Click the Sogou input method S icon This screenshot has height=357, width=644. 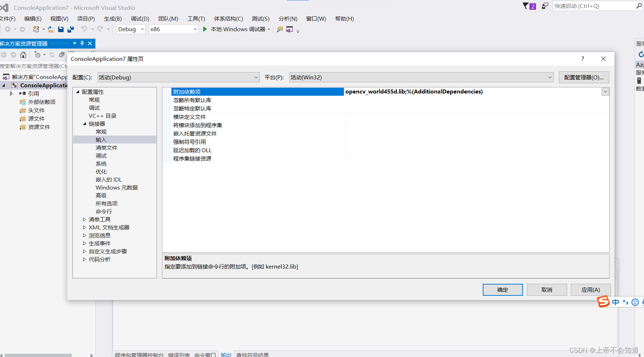pos(603,302)
